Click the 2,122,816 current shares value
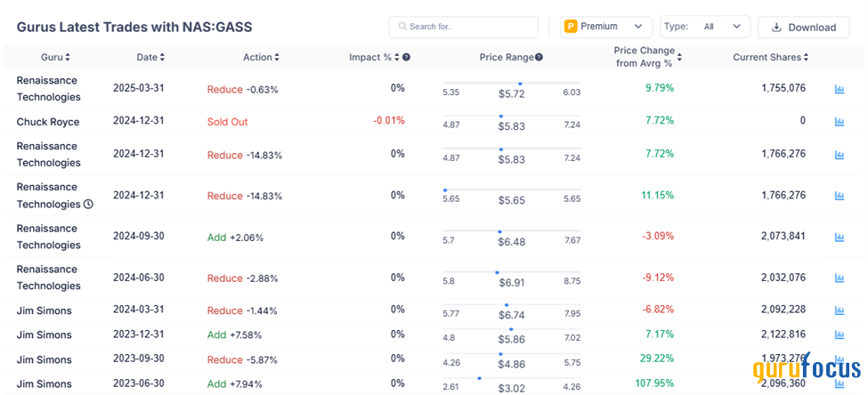The height and width of the screenshot is (395, 868). [783, 334]
